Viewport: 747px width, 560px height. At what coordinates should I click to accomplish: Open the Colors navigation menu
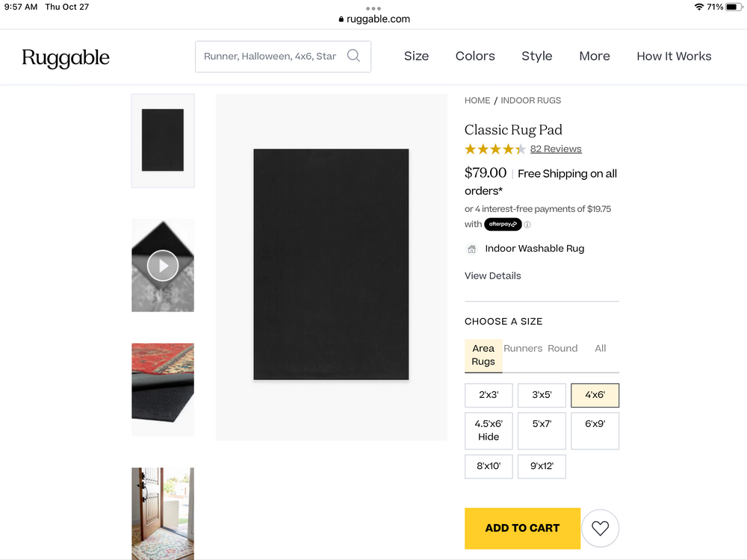tap(475, 56)
